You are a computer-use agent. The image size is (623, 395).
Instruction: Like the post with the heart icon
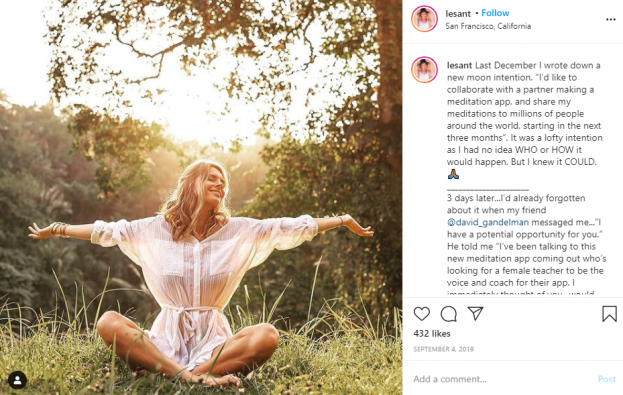[x=422, y=314]
